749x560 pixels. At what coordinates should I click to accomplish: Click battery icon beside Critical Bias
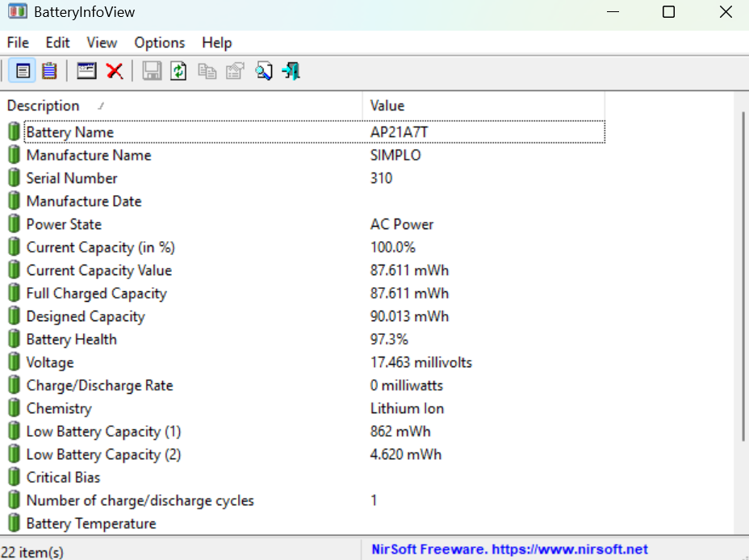click(x=14, y=477)
